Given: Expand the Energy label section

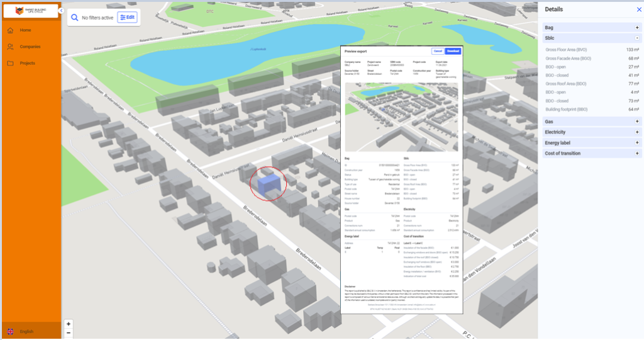Looking at the screenshot, I should [637, 143].
